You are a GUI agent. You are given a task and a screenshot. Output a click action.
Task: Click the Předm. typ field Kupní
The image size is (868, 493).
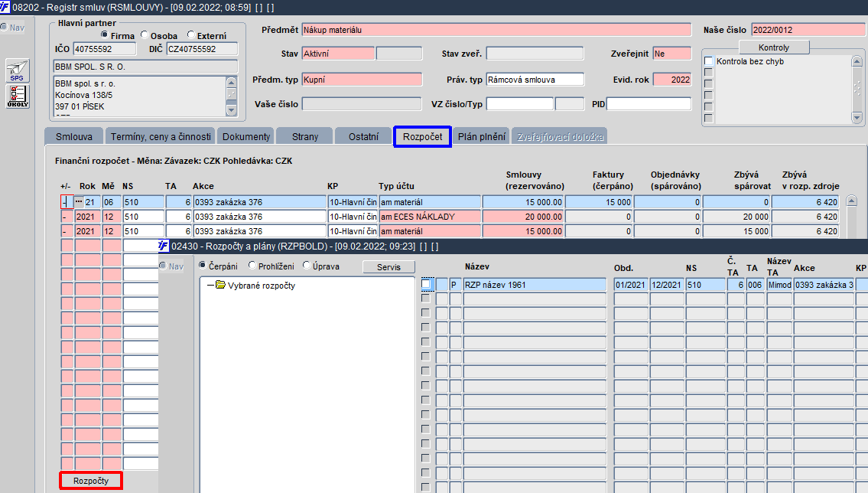point(362,79)
